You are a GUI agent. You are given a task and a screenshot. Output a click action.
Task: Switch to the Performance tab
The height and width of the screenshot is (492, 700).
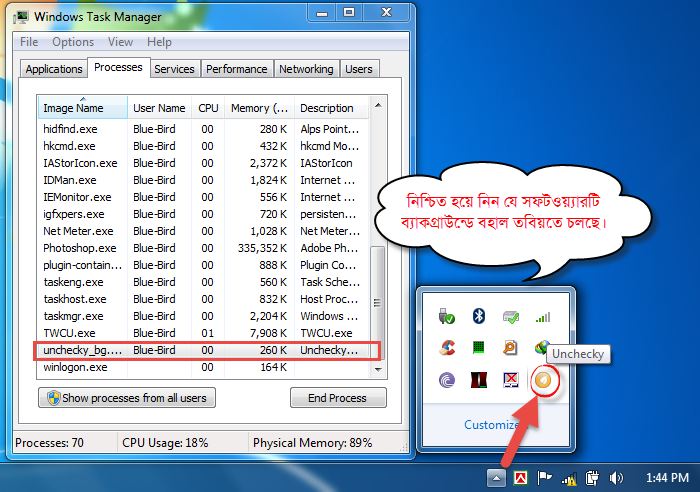click(x=237, y=69)
